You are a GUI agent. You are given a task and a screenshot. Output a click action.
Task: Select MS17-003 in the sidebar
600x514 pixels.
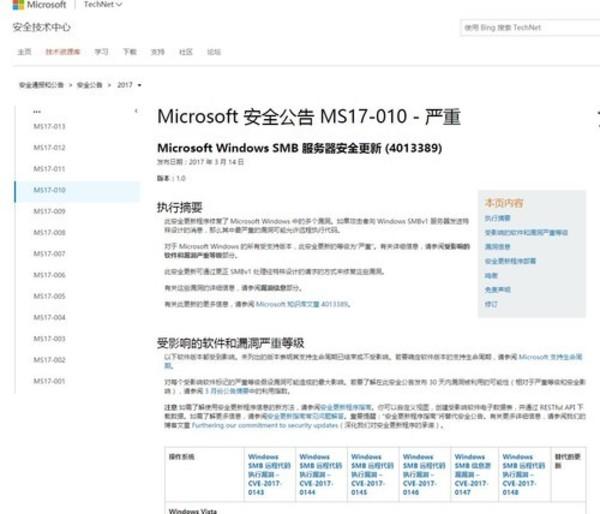coord(49,339)
